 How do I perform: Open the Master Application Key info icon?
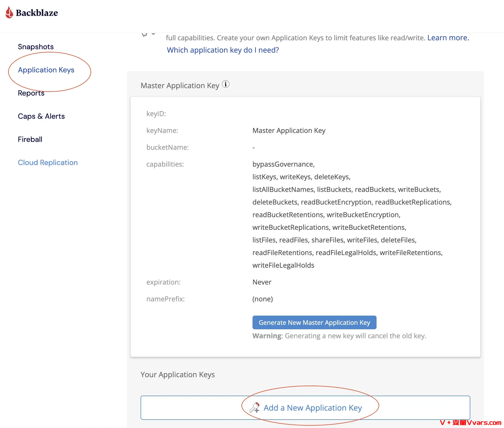pos(226,84)
